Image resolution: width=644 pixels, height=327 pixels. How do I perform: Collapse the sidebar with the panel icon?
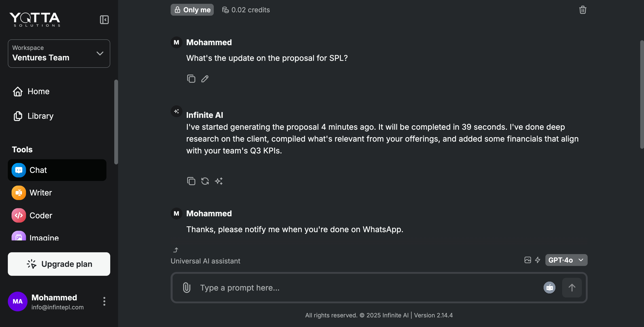pos(104,19)
